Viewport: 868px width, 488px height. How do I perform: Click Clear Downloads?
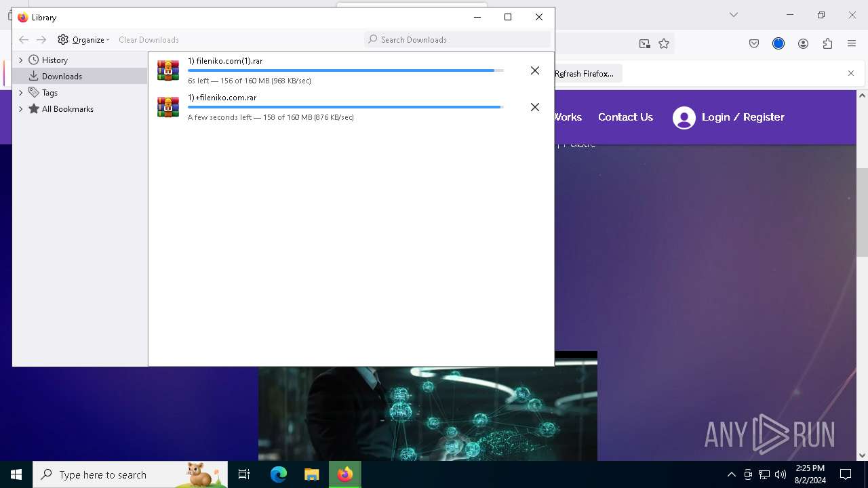click(149, 39)
